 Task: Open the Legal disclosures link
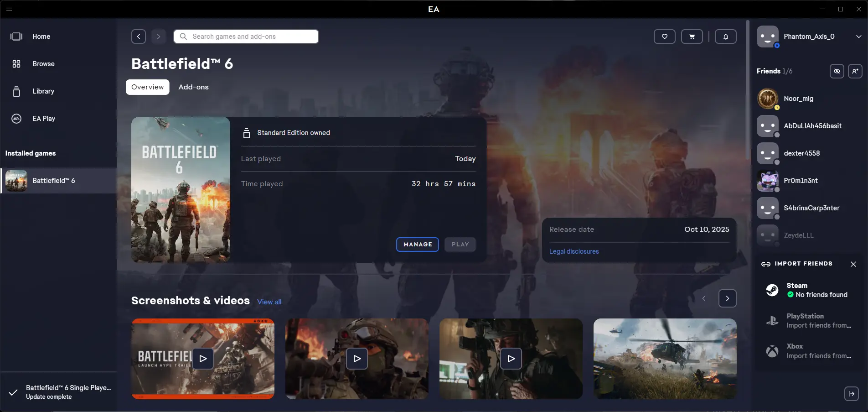pos(573,251)
